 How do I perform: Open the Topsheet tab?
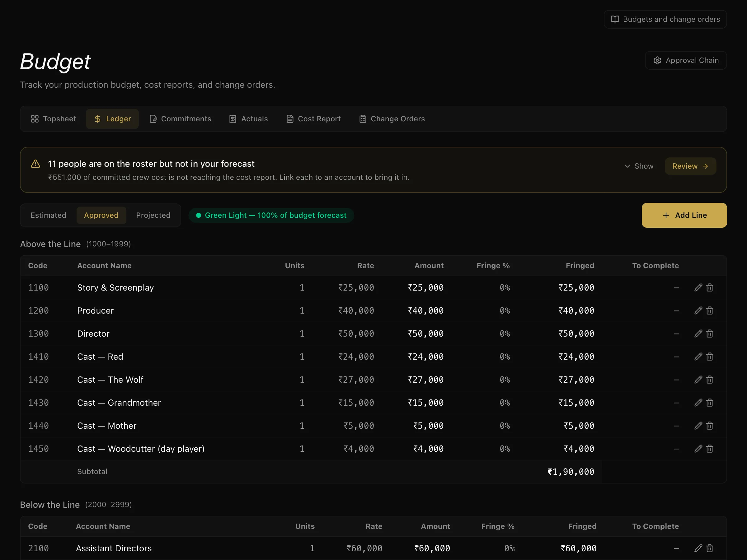point(53,119)
